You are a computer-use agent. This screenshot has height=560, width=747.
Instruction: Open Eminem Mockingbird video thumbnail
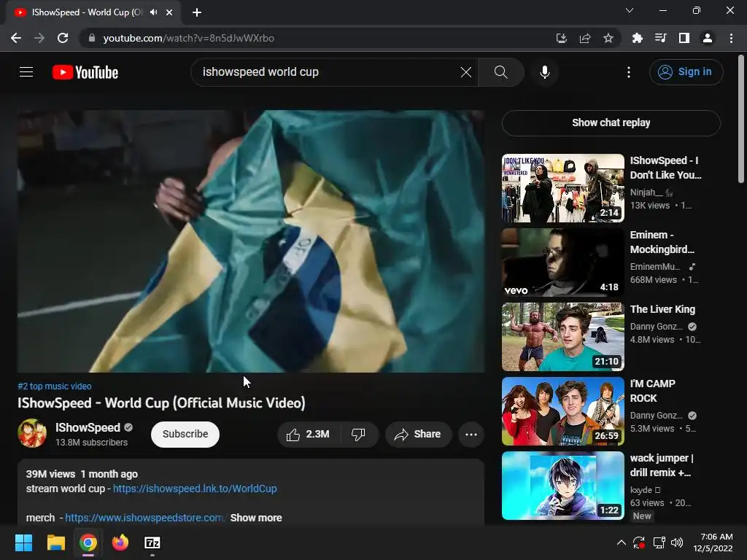click(563, 262)
